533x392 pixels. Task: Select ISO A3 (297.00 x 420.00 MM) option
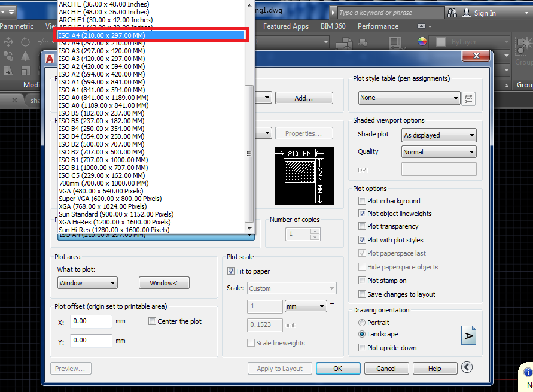[x=151, y=51]
